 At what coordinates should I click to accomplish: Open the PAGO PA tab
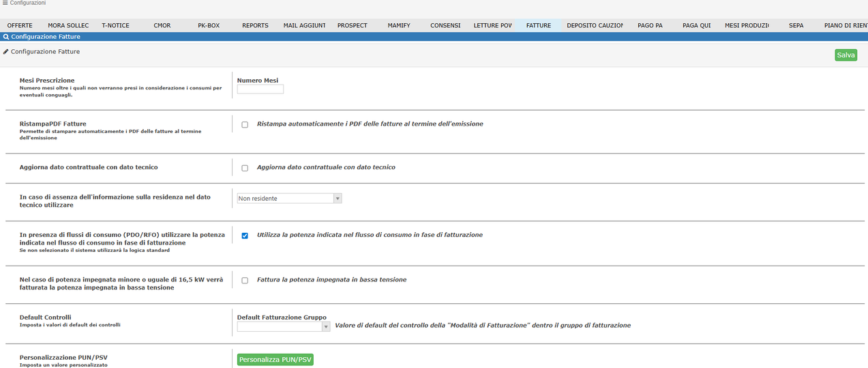click(650, 25)
